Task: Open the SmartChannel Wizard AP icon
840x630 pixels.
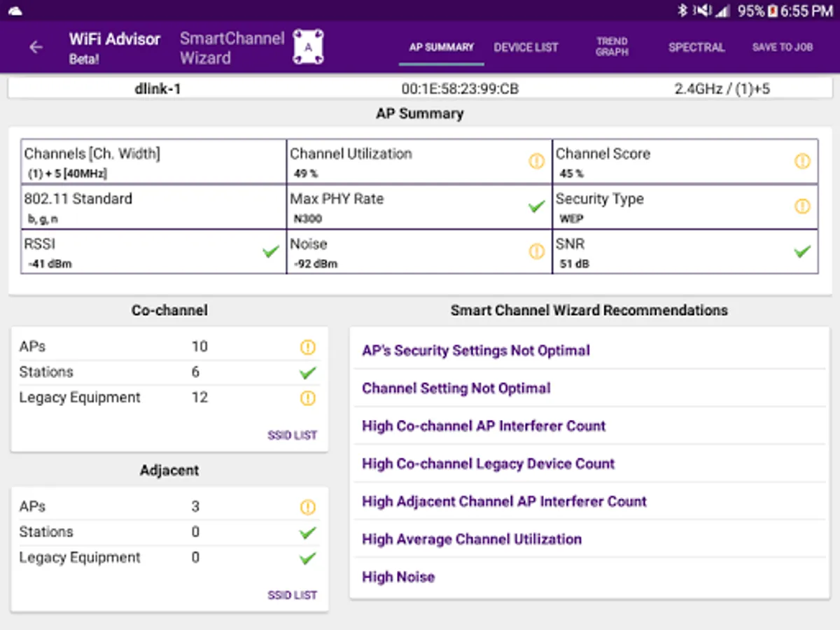Action: coord(308,48)
